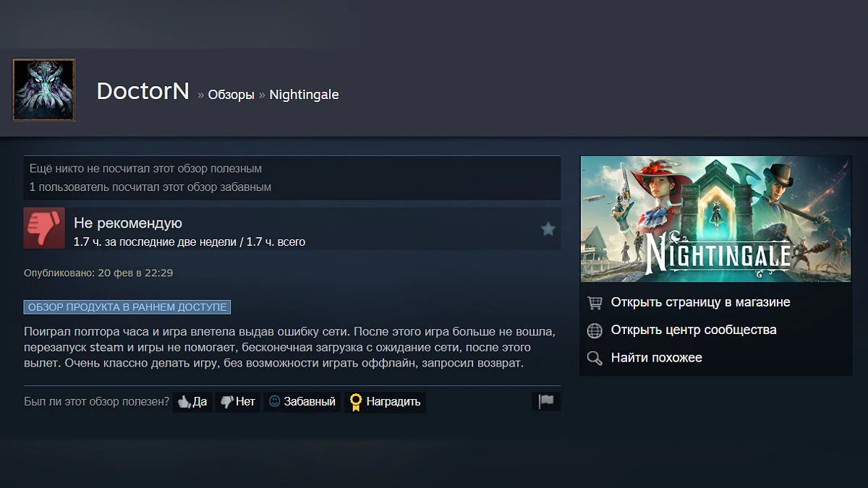Click the shopping cart icon
The image size is (868, 488).
595,303
